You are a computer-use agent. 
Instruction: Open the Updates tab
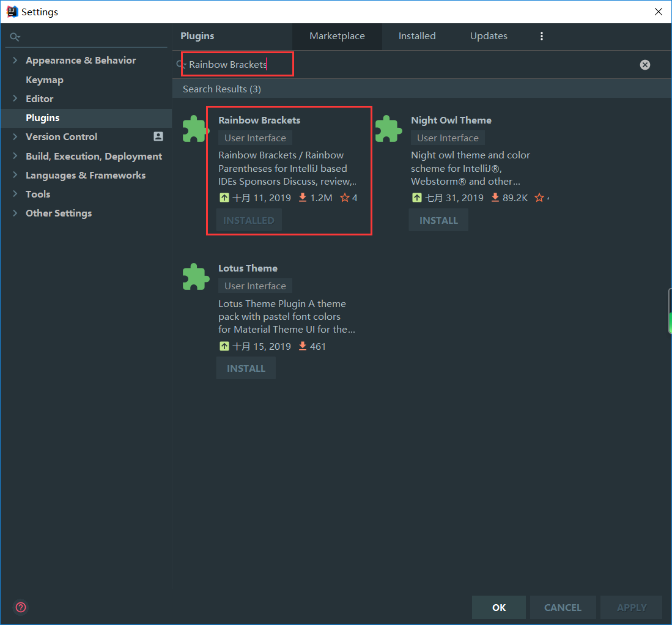pos(489,36)
